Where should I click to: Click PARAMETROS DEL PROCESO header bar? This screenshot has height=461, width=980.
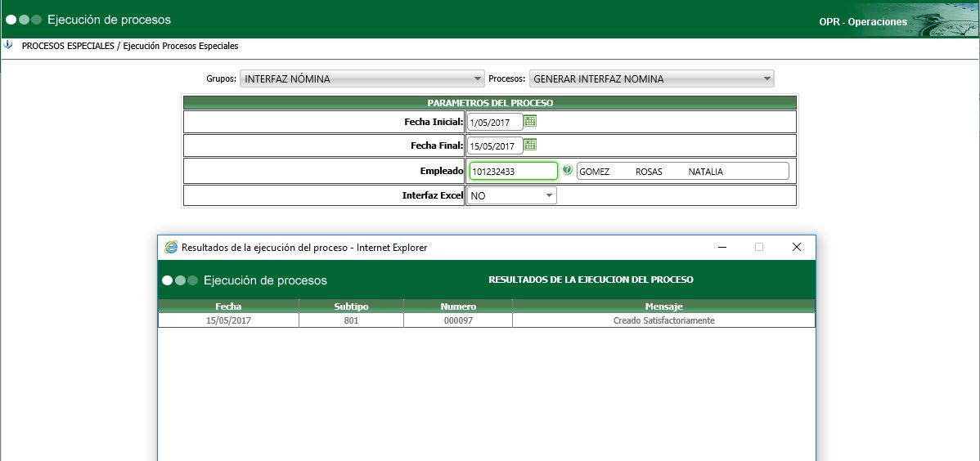point(490,102)
